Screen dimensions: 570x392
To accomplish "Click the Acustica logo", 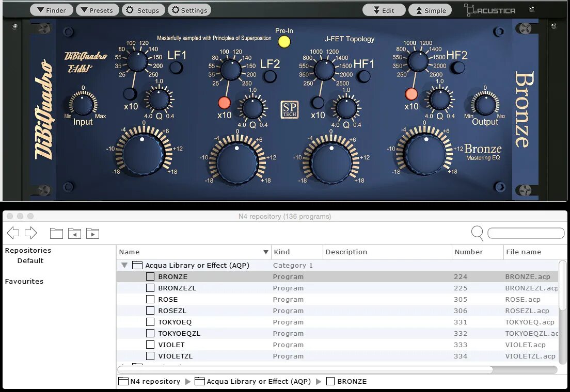I will coord(489,10).
